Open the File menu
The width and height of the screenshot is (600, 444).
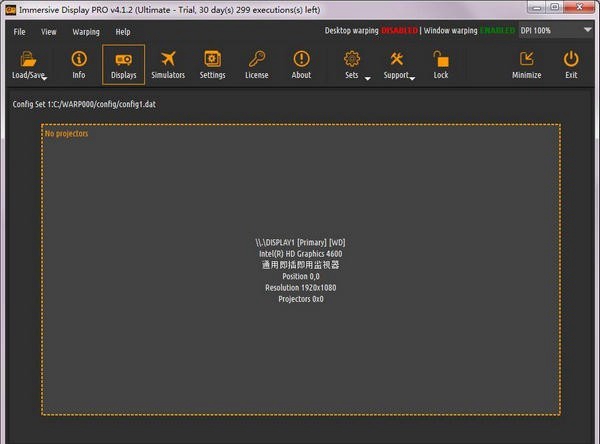(20, 32)
